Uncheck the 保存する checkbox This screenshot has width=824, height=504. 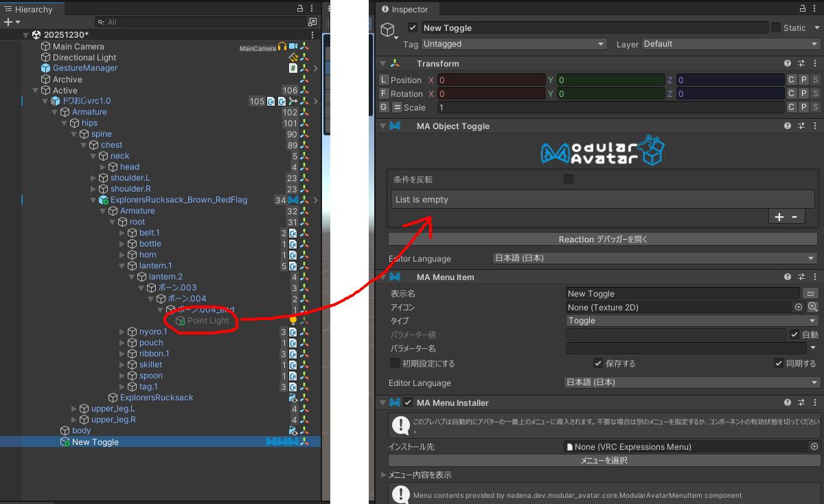(598, 364)
